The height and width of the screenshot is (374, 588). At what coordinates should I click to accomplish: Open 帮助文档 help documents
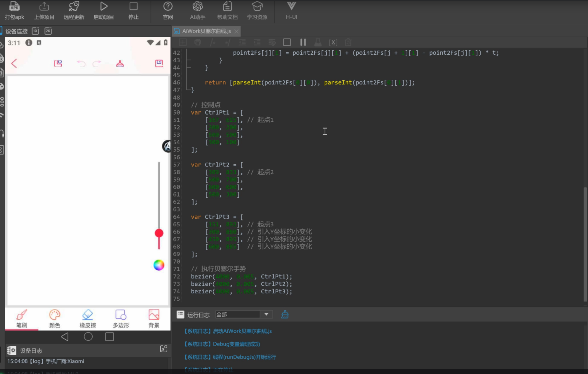coord(227,11)
